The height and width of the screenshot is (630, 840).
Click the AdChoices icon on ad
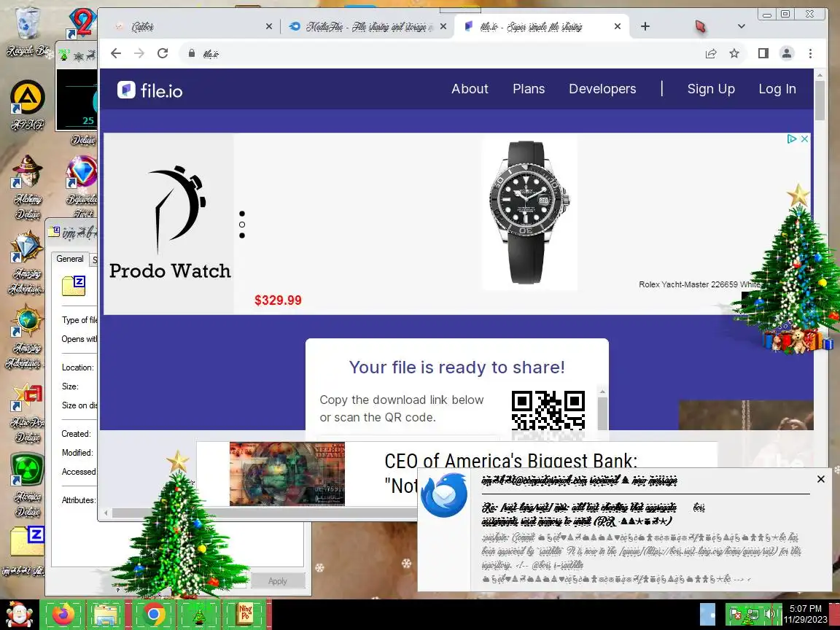click(791, 139)
